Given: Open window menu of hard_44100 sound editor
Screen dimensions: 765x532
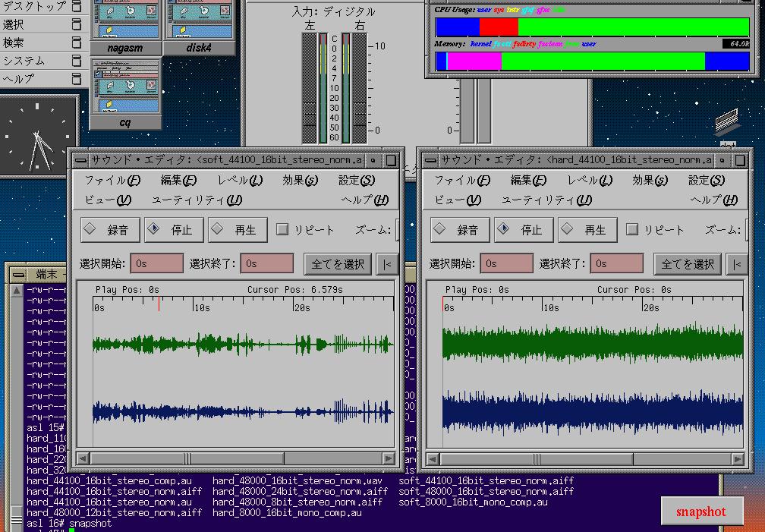Looking at the screenshot, I should [x=430, y=160].
